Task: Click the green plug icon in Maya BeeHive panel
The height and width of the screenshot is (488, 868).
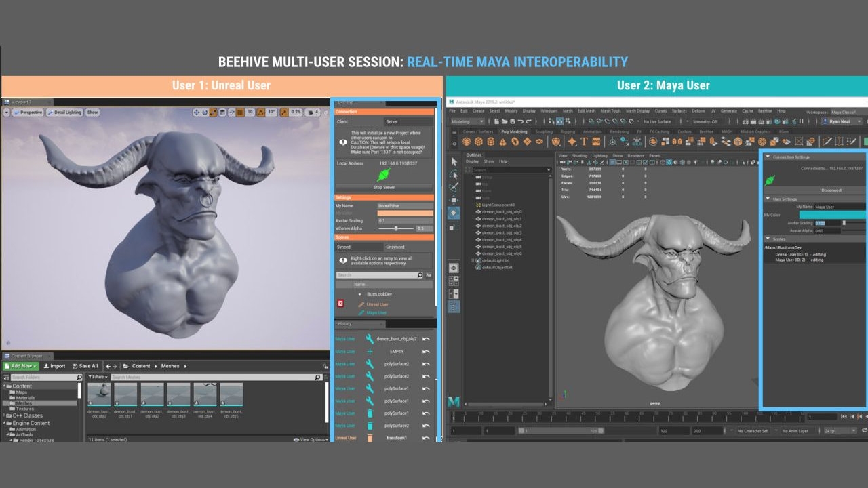Action: [x=770, y=180]
